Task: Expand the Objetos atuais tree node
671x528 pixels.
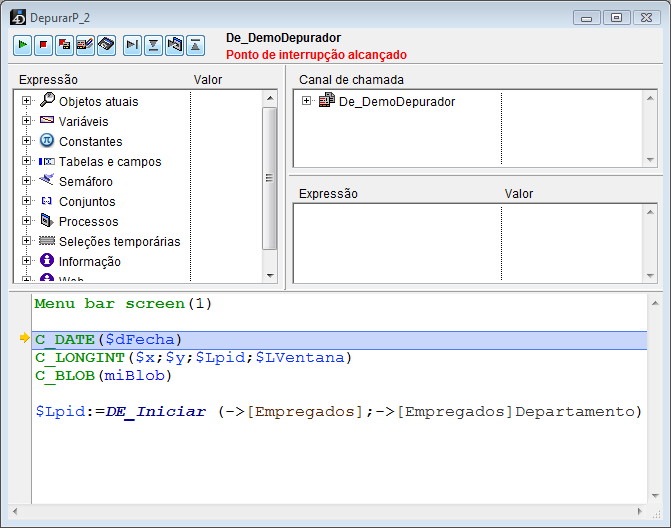Action: [x=26, y=101]
